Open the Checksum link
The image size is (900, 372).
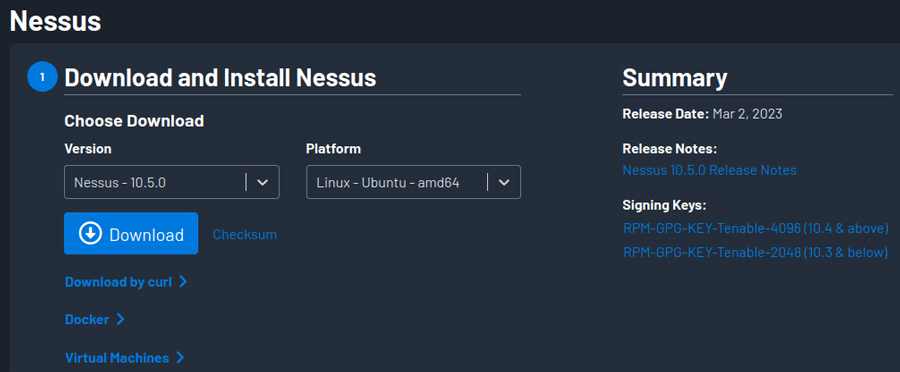coord(245,234)
